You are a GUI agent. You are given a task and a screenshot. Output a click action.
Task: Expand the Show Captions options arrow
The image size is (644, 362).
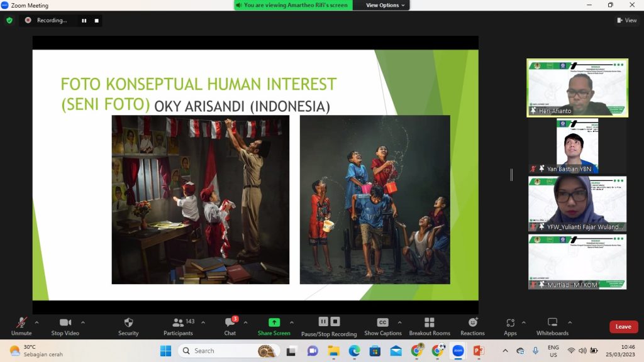click(399, 322)
